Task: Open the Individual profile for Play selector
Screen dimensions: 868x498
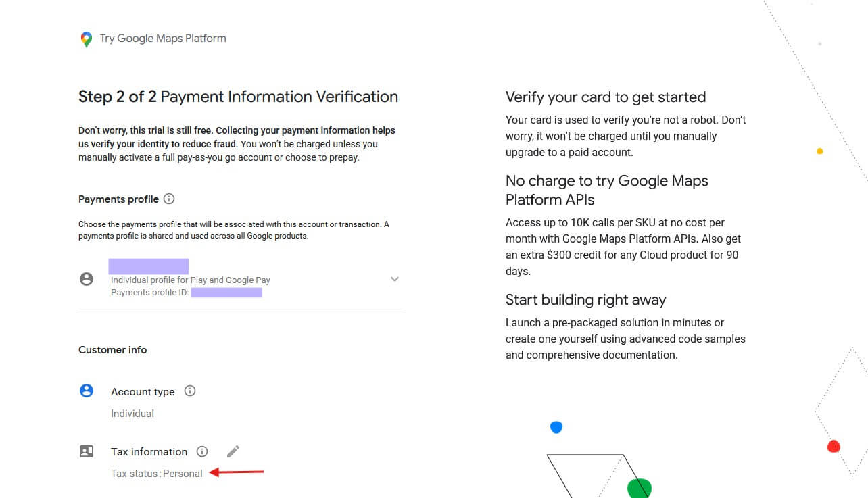Action: point(190,280)
